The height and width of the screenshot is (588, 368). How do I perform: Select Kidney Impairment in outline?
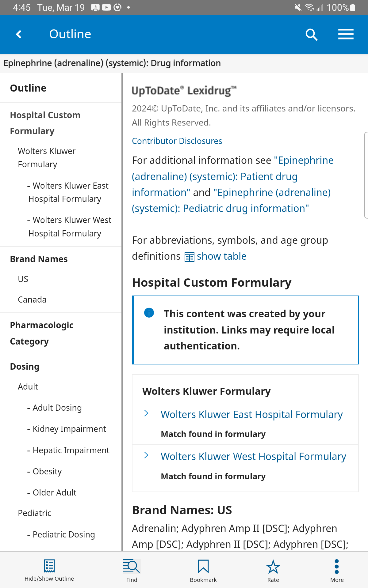coord(69,429)
